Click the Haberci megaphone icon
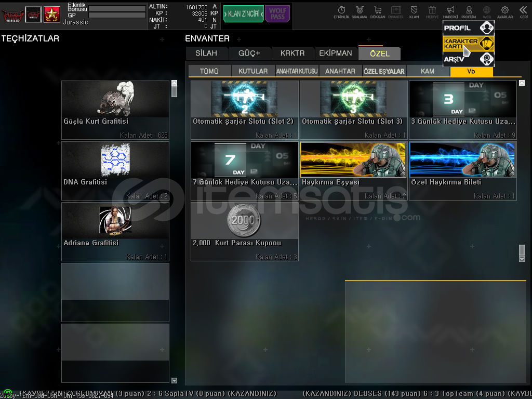The height and width of the screenshot is (399, 532). (x=450, y=11)
